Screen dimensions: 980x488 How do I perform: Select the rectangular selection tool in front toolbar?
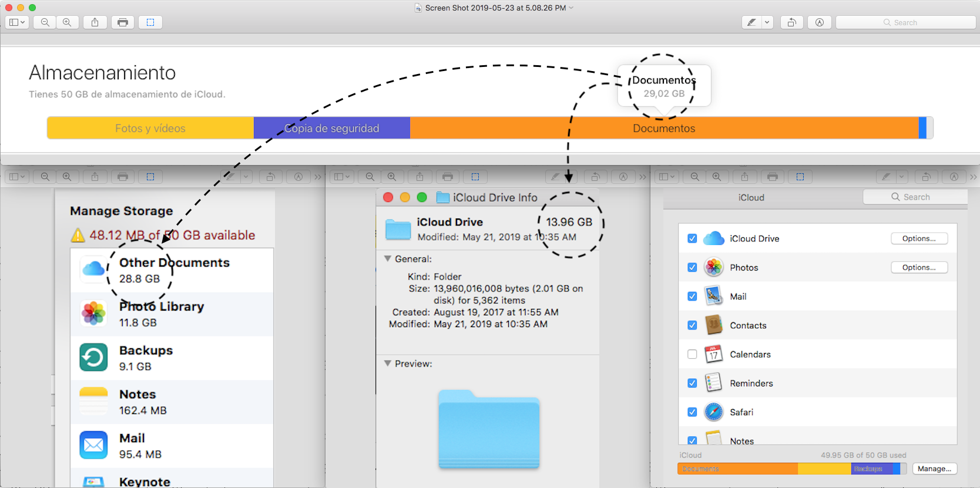[150, 22]
